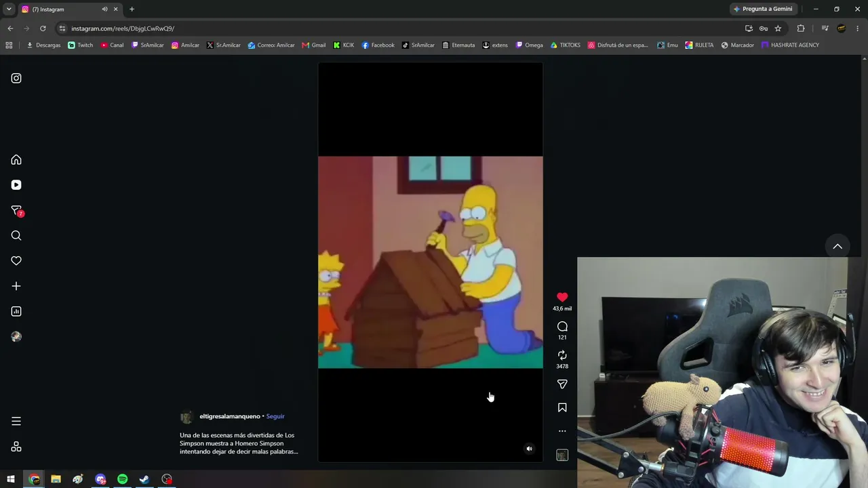The image size is (868, 488).
Task: Open your profile avatar in sidebar
Action: click(16, 337)
